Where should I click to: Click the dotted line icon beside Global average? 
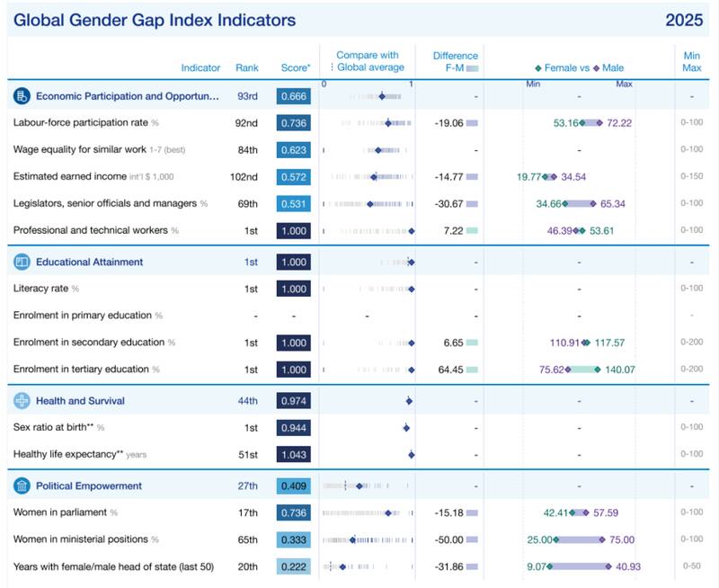(x=332, y=67)
